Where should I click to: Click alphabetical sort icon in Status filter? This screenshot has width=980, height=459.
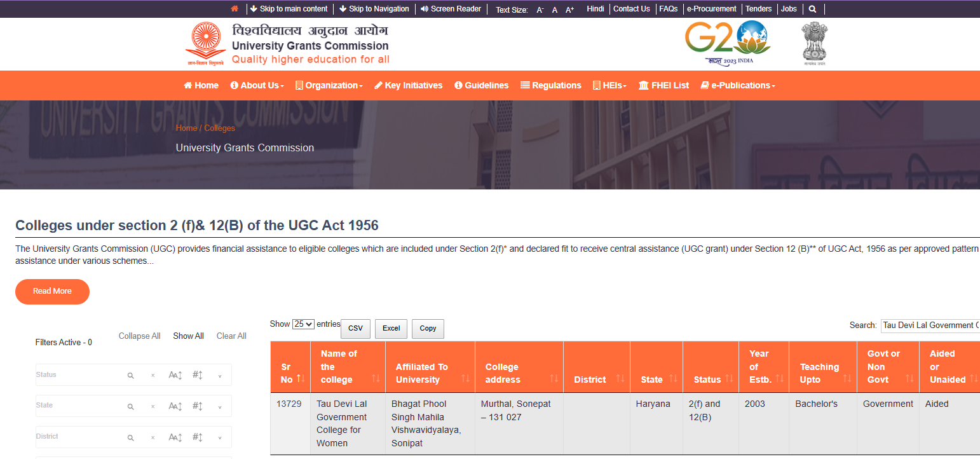pyautogui.click(x=175, y=375)
